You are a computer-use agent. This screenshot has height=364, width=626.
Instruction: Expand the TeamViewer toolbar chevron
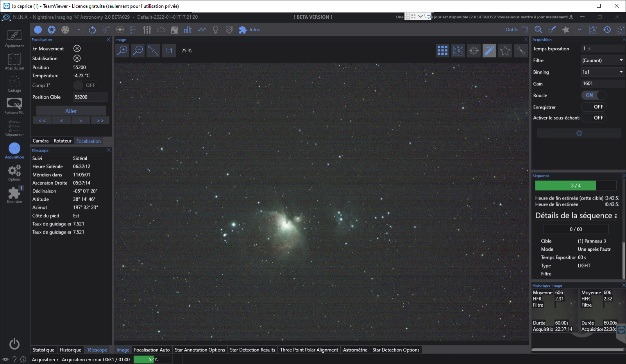[420, 16]
